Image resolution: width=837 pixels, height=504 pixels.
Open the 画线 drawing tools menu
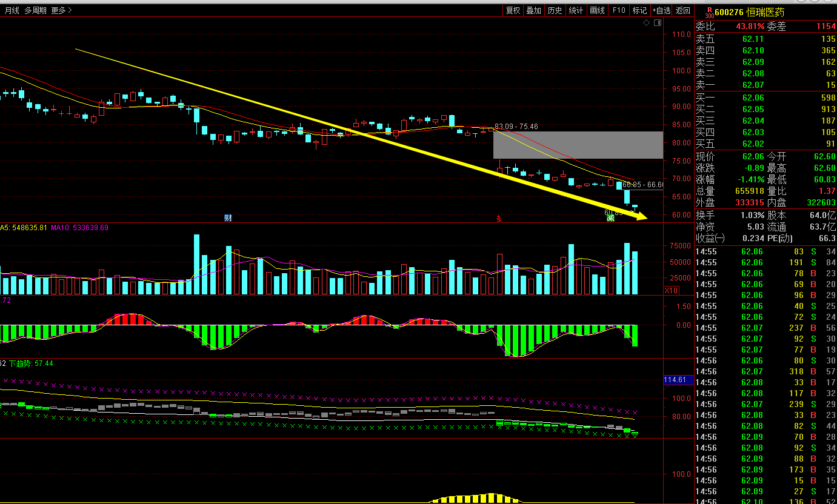pos(597,10)
